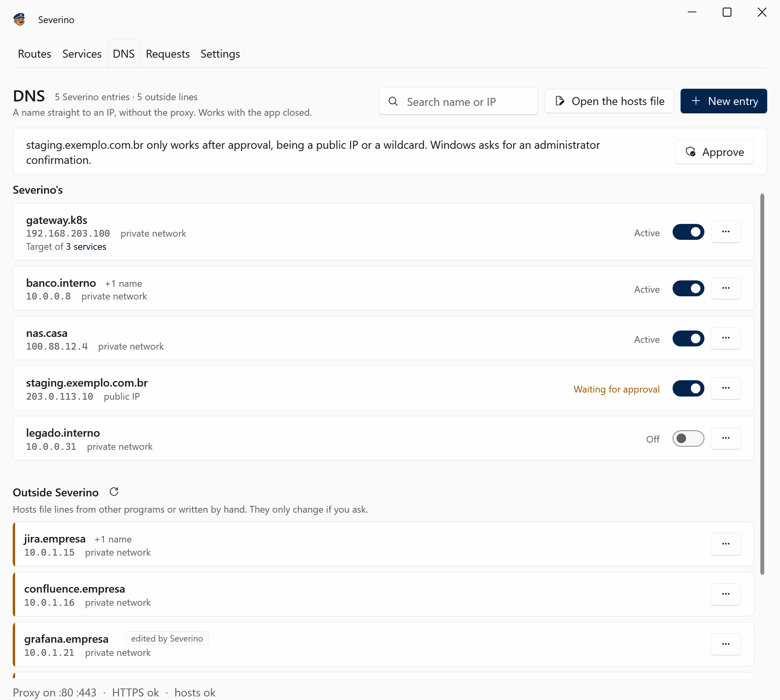
Task: Open the Settings tab
Action: pos(220,54)
